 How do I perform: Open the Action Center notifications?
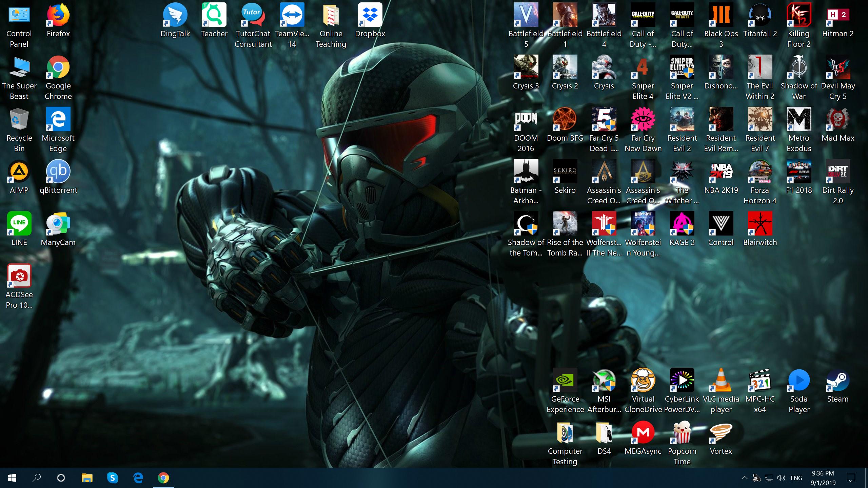851,478
